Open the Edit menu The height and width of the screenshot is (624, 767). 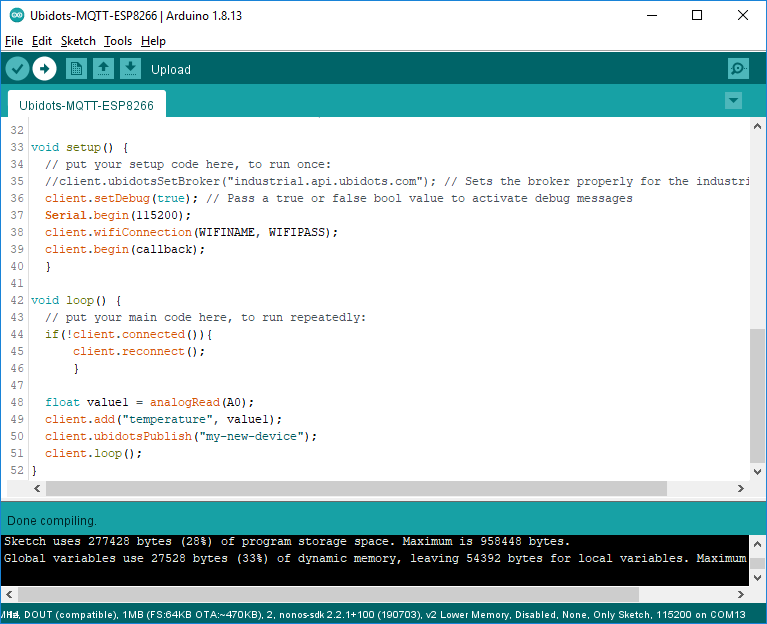click(42, 41)
